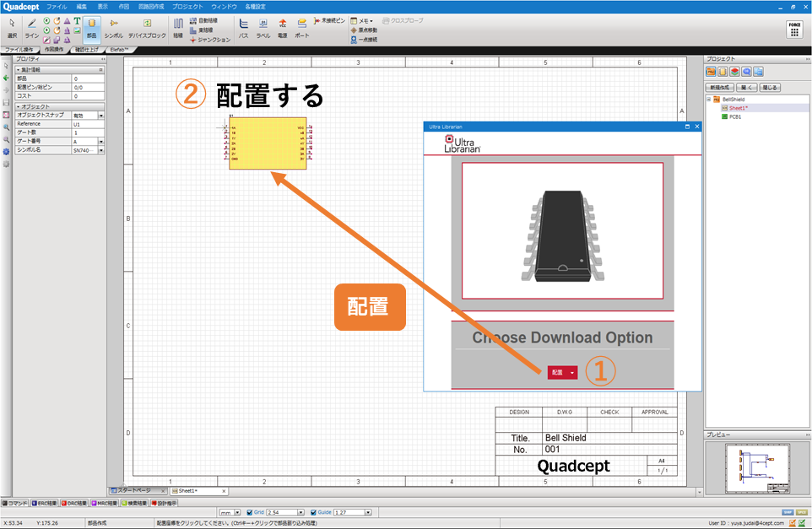Screen dimensions: 812x529
Task: Open the ファイル menu
Action: click(57, 7)
